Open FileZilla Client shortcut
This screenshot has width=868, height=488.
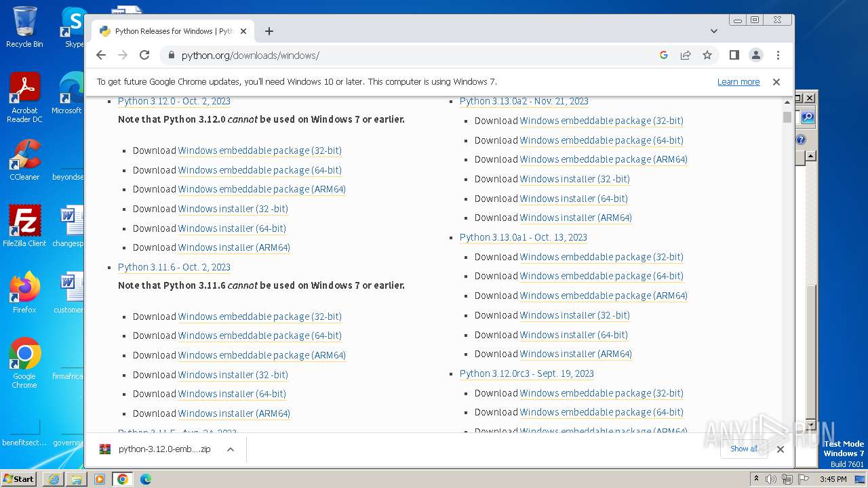(x=24, y=226)
